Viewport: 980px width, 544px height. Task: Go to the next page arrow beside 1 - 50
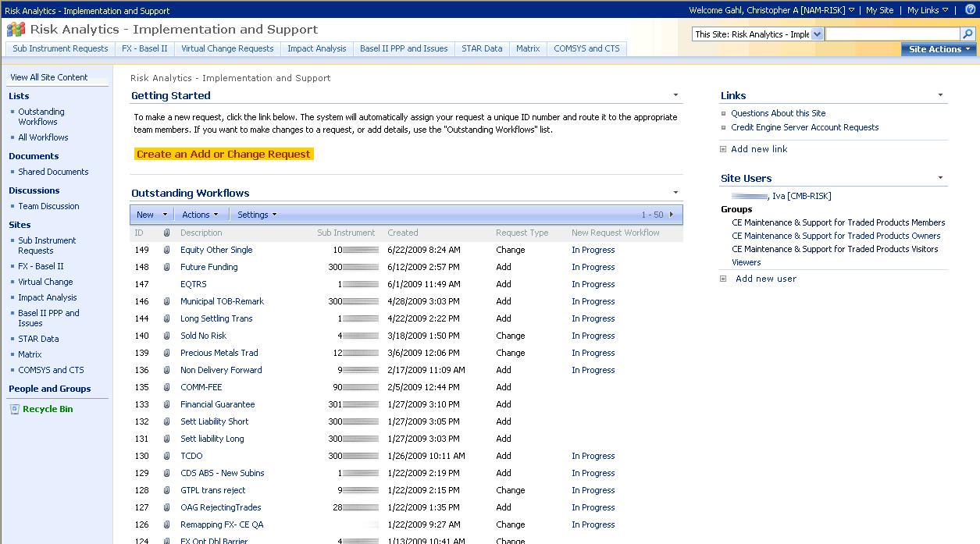672,215
